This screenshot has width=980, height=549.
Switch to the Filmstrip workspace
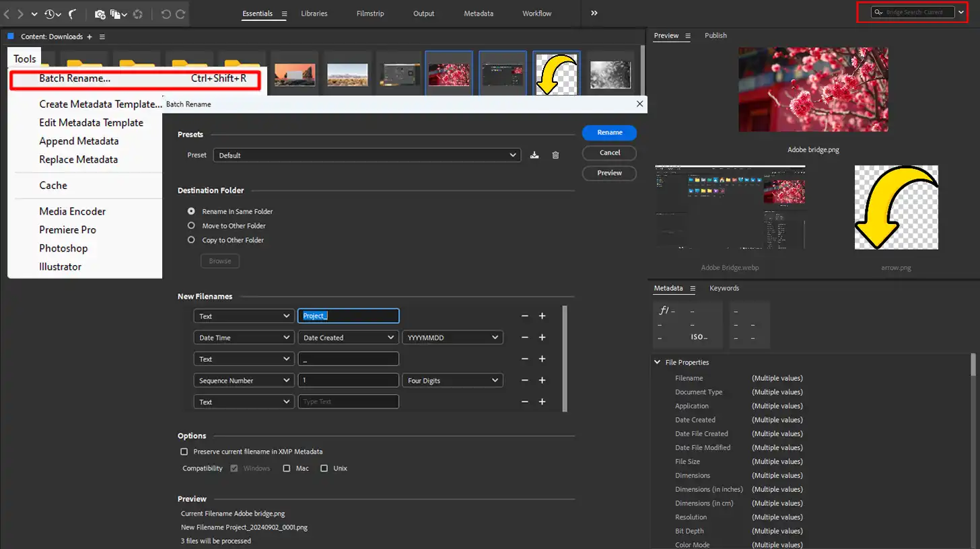(x=371, y=13)
